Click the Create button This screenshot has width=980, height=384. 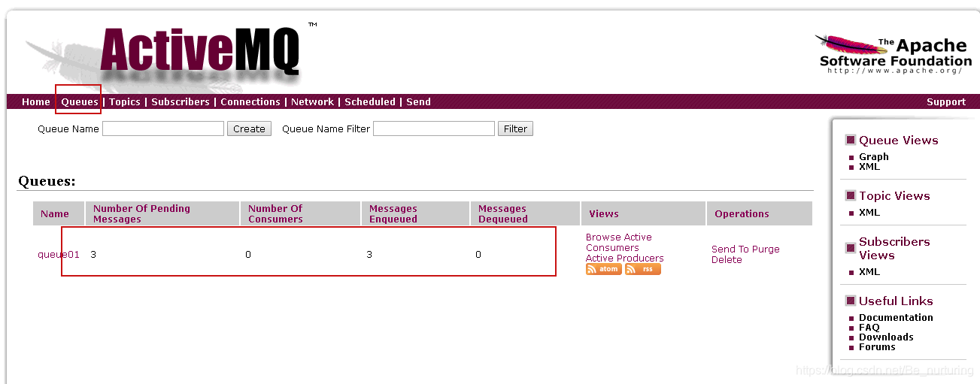(x=249, y=129)
